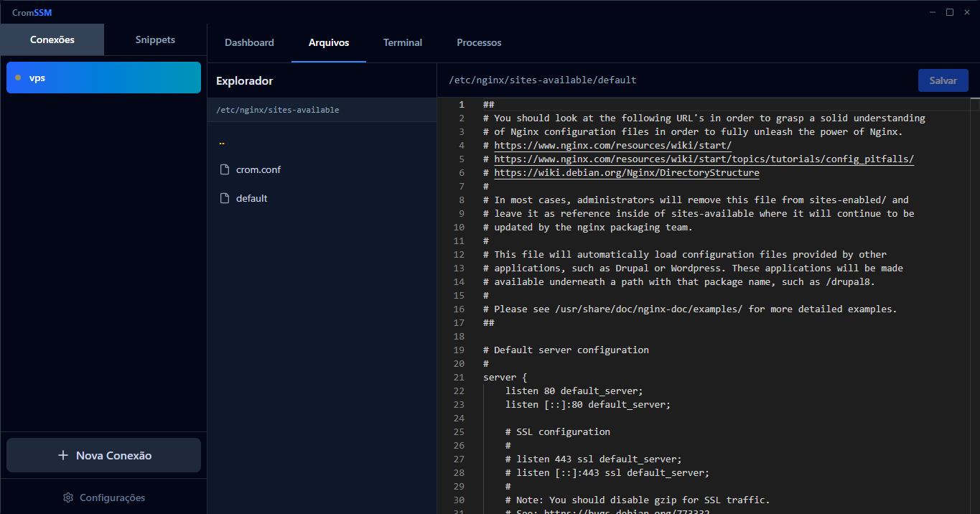This screenshot has width=980, height=514.
Task: Navigate up via the ".." parent entry
Action: click(222, 142)
